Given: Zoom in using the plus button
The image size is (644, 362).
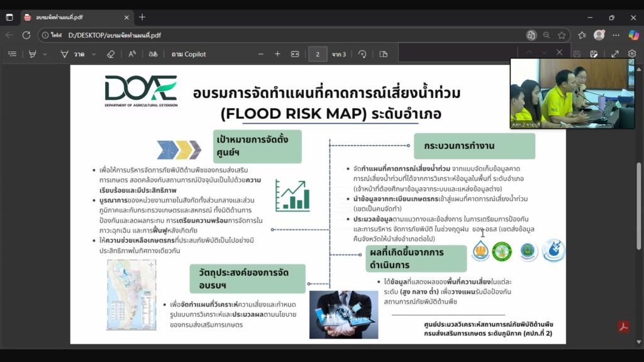Looking at the screenshot, I should point(277,54).
